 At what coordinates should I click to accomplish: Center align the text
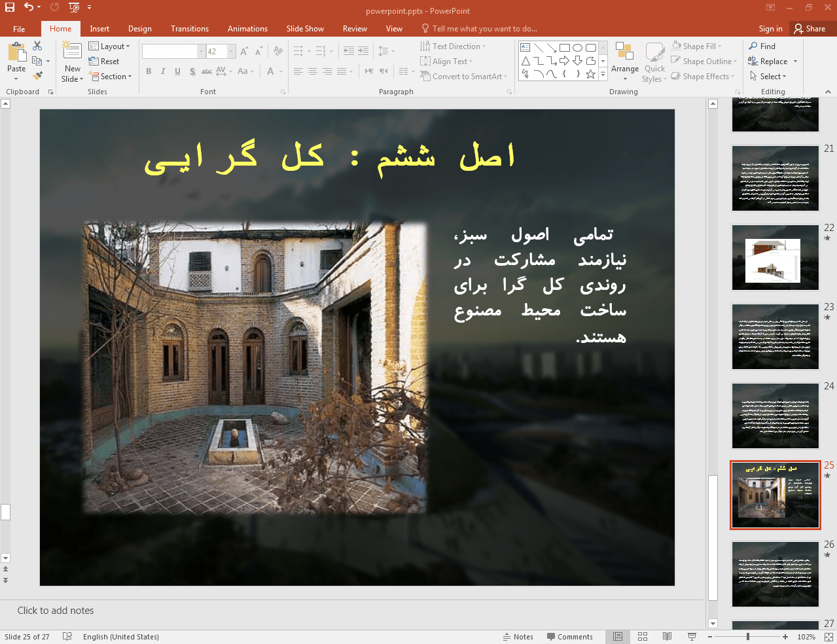(x=313, y=71)
